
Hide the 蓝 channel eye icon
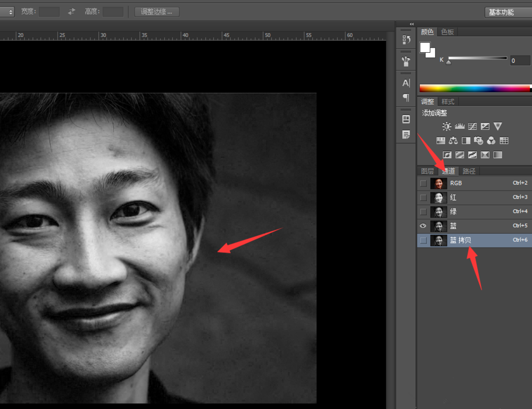423,226
